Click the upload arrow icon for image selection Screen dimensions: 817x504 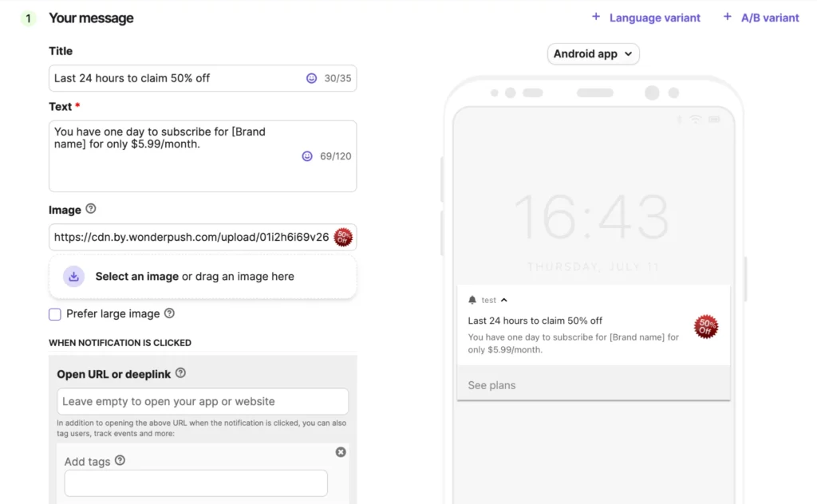click(x=73, y=277)
